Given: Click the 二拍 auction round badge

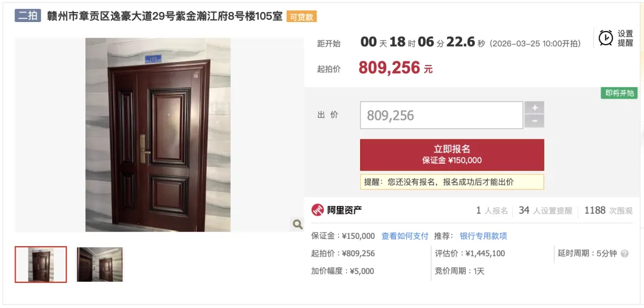Looking at the screenshot, I should (x=28, y=16).
